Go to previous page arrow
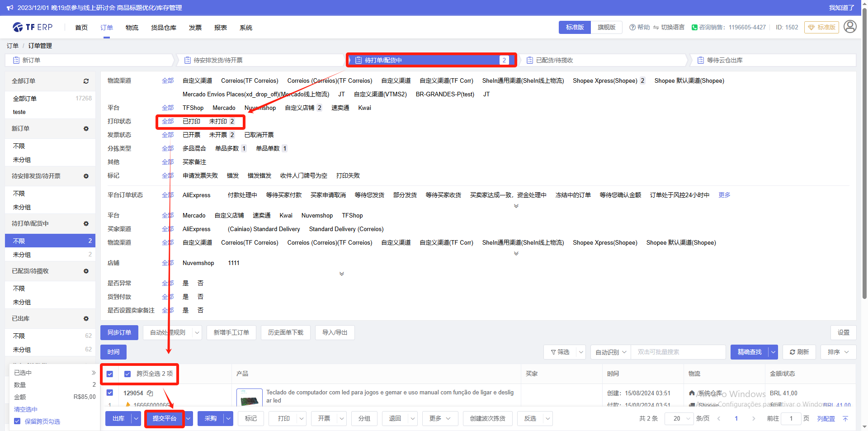 coord(719,418)
